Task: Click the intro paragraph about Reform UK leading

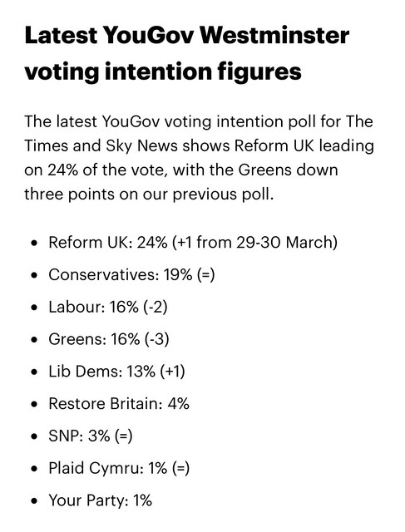Action: pyautogui.click(x=199, y=158)
